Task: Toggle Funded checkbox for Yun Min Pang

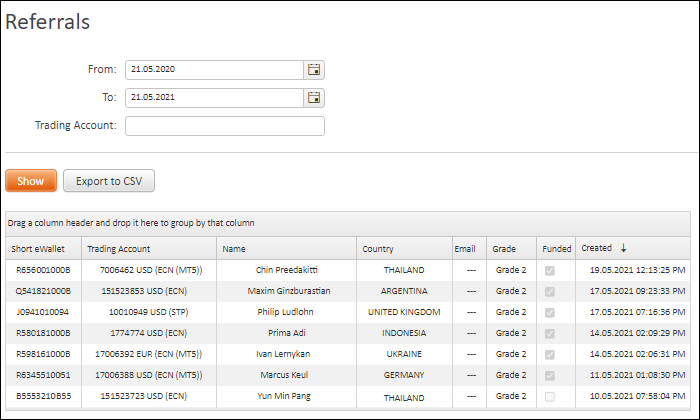Action: pyautogui.click(x=550, y=396)
